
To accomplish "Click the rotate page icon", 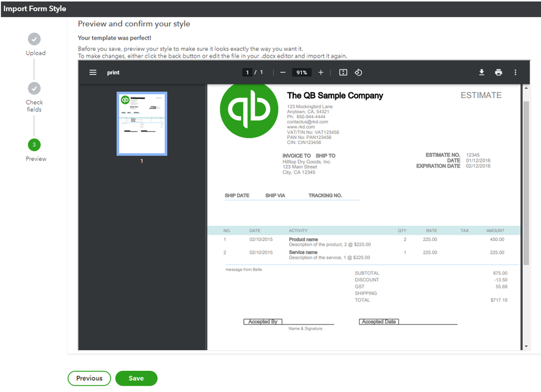I will tap(359, 73).
